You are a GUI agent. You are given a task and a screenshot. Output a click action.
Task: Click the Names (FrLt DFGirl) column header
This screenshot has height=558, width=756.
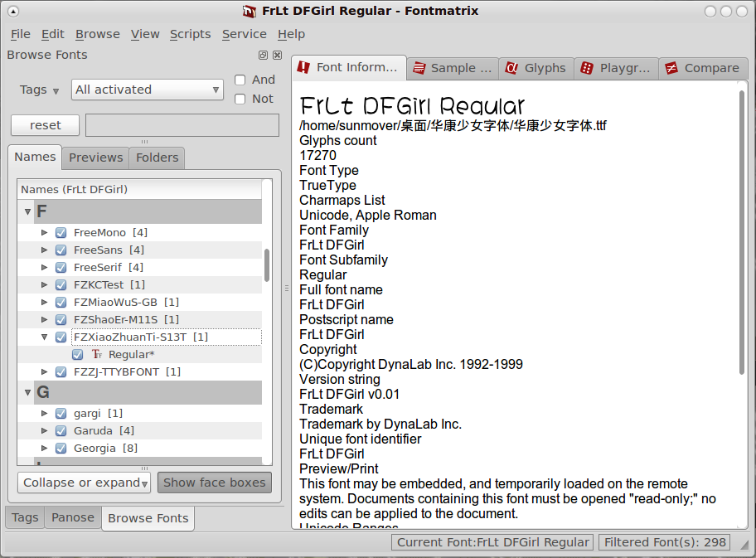coord(139,190)
